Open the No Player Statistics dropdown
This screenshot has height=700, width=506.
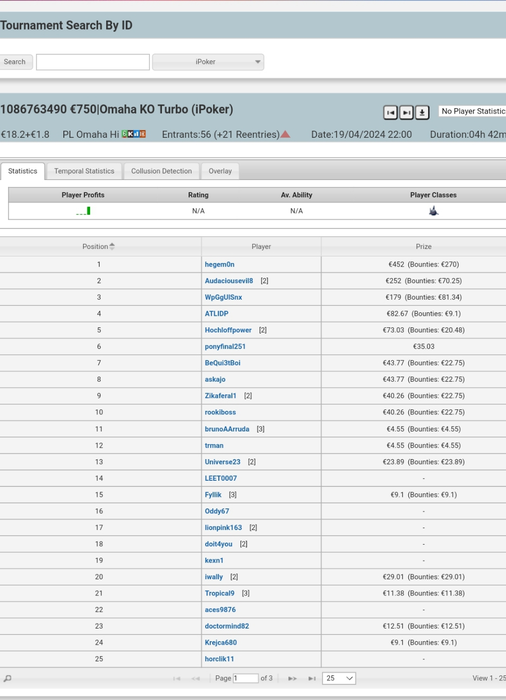[x=473, y=111]
